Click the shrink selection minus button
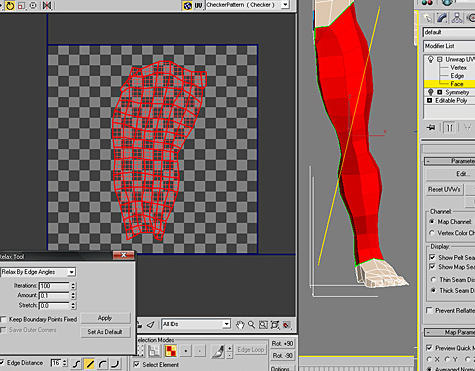This screenshot has width=475, height=371. (x=199, y=351)
